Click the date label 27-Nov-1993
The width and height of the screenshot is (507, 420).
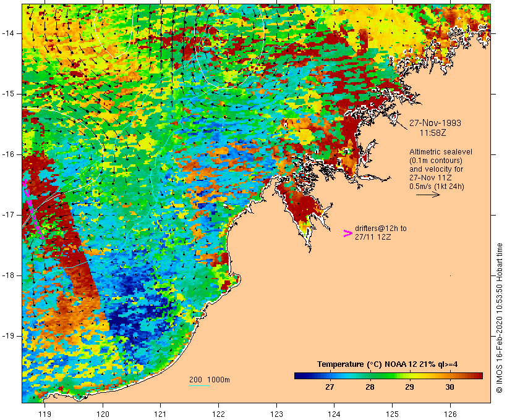point(435,123)
